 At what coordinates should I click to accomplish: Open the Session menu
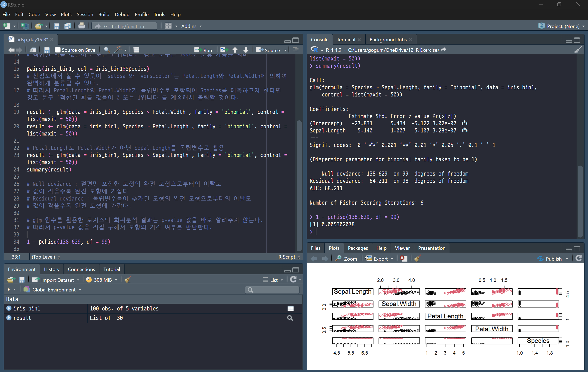pyautogui.click(x=85, y=15)
